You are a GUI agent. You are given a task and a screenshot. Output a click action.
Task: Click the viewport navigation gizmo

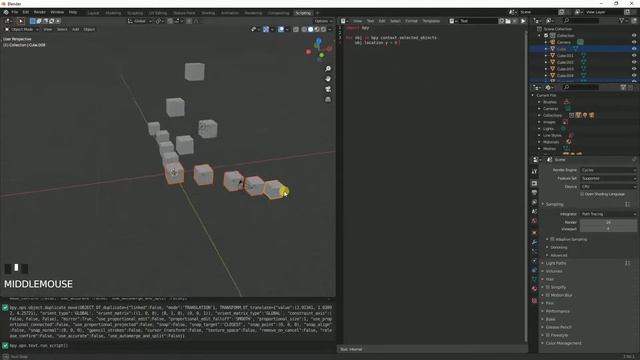coord(319,50)
